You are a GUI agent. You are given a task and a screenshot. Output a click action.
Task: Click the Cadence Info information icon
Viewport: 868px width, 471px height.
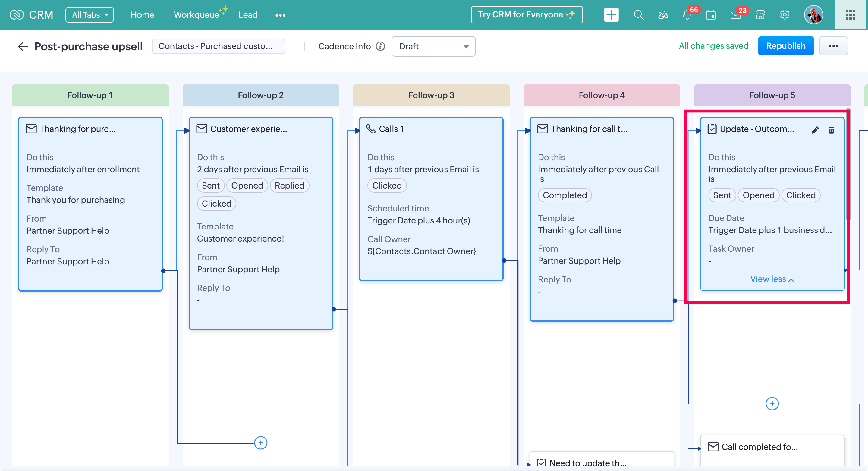[x=380, y=46]
